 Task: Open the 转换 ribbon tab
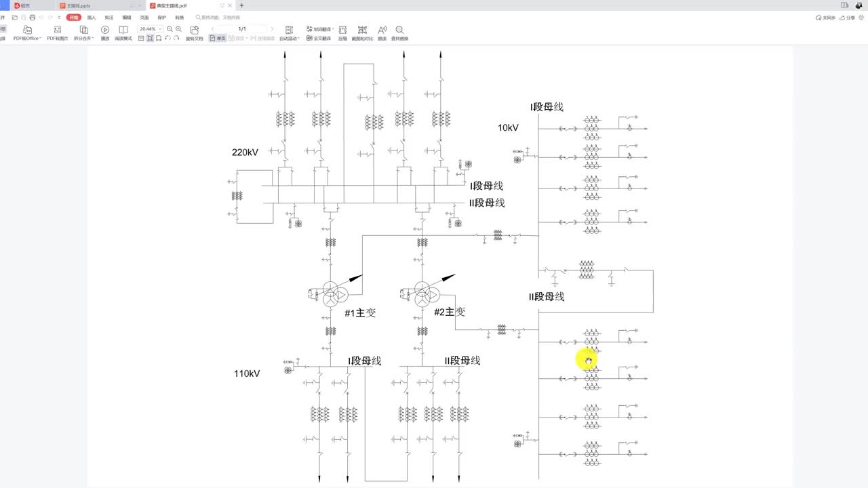[179, 17]
